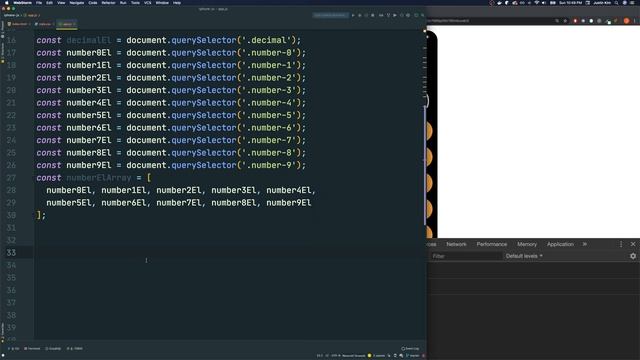Click the console Filter input field
The height and width of the screenshot is (360, 640).
(466, 256)
